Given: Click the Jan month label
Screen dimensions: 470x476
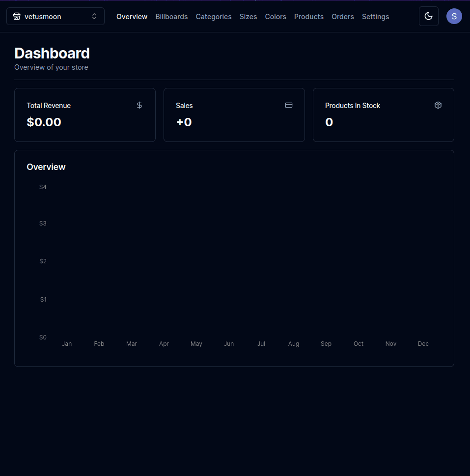Looking at the screenshot, I should pos(67,344).
